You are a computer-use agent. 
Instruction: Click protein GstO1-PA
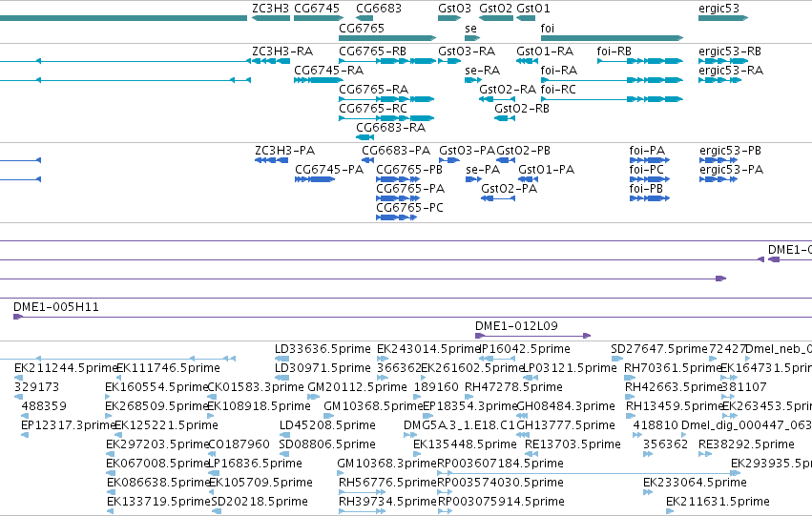tap(547, 170)
